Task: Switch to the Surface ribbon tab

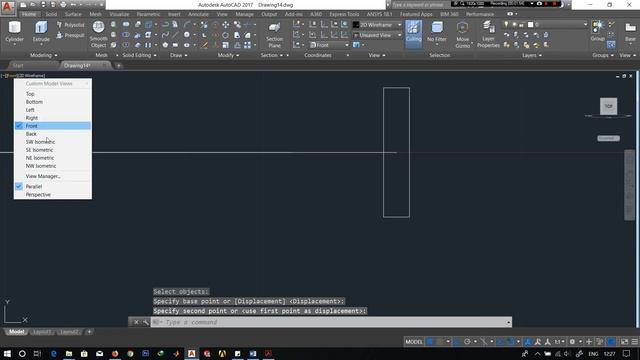Action: click(73, 14)
